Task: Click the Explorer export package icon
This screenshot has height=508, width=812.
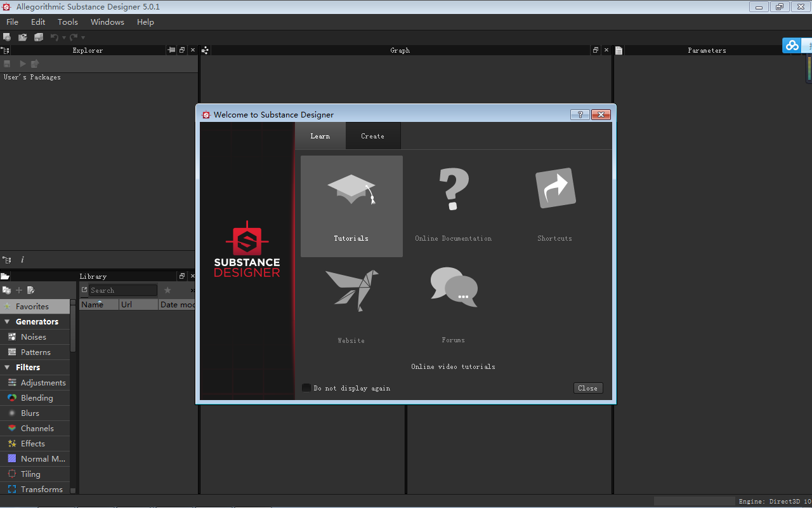Action: click(35, 63)
